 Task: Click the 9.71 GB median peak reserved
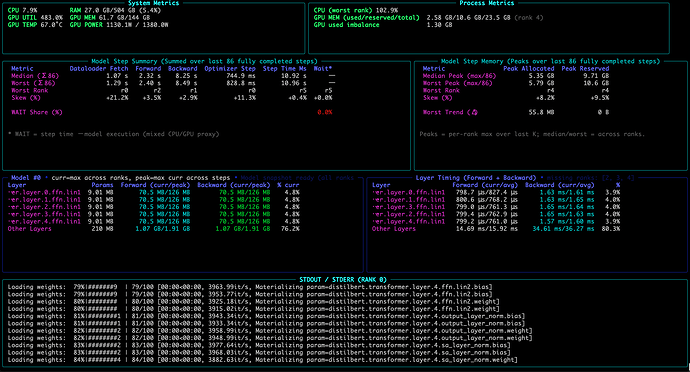tap(596, 76)
